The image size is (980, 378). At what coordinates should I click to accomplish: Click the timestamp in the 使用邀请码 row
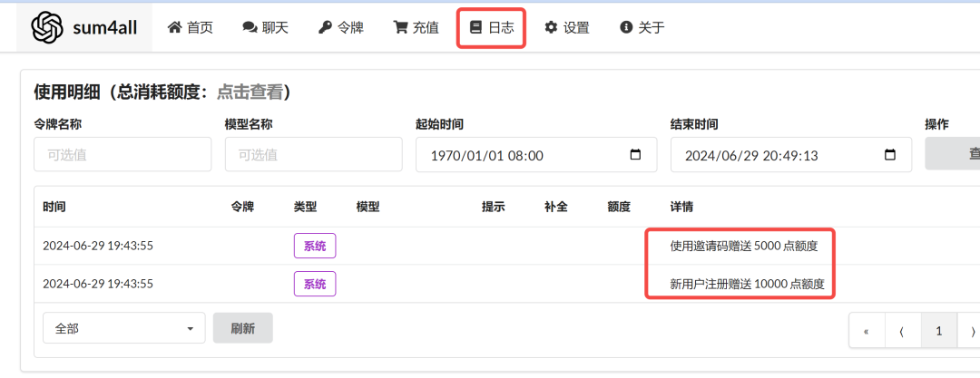pos(98,246)
